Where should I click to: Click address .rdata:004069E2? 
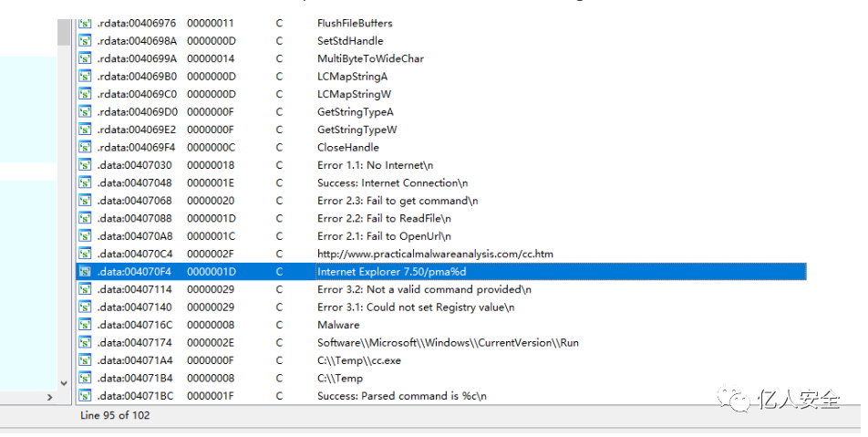tap(136, 129)
